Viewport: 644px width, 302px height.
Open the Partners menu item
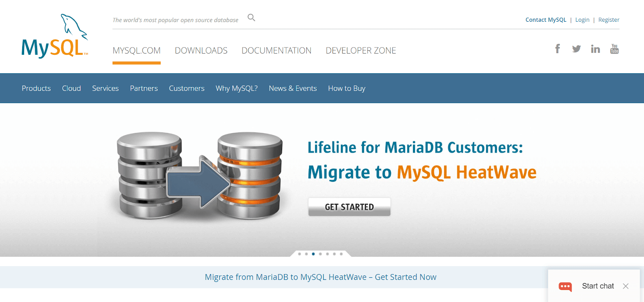tap(144, 88)
